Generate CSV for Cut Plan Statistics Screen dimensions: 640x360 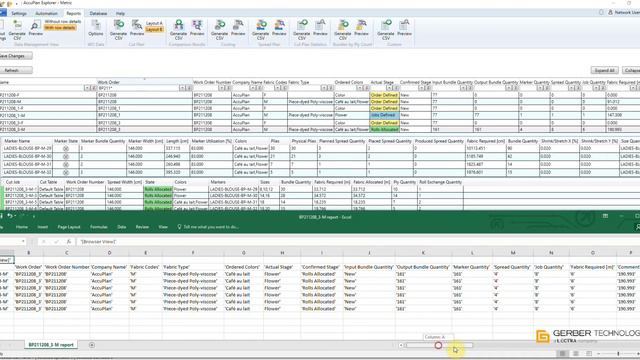302,30
